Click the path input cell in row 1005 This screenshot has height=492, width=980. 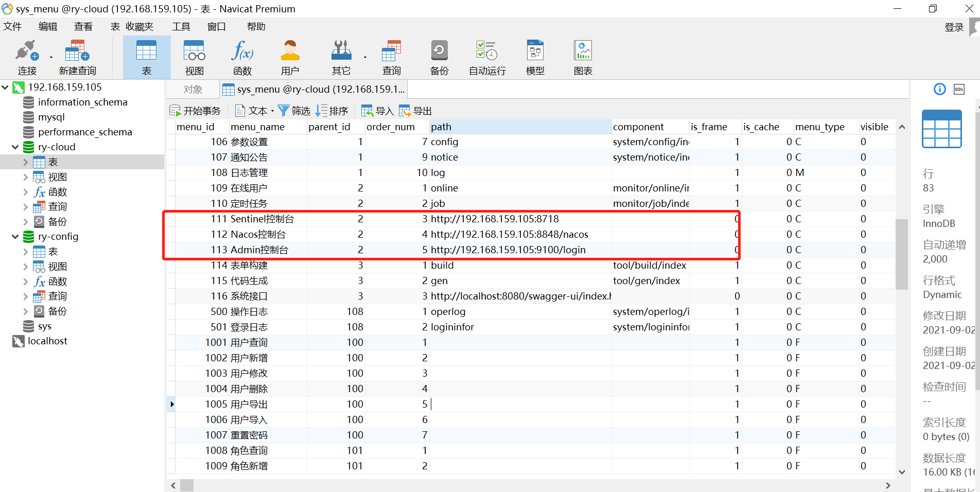point(520,405)
